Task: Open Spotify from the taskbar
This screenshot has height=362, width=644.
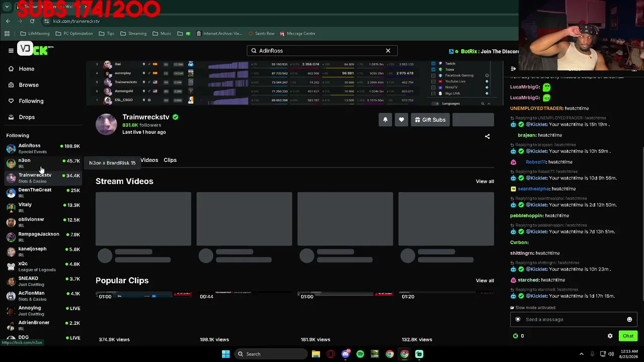Action: coord(360,354)
